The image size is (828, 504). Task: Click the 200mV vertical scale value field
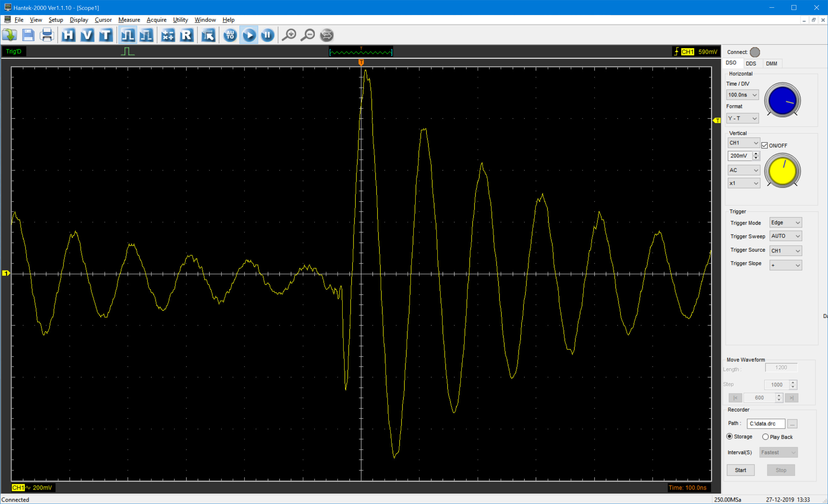(x=740, y=156)
